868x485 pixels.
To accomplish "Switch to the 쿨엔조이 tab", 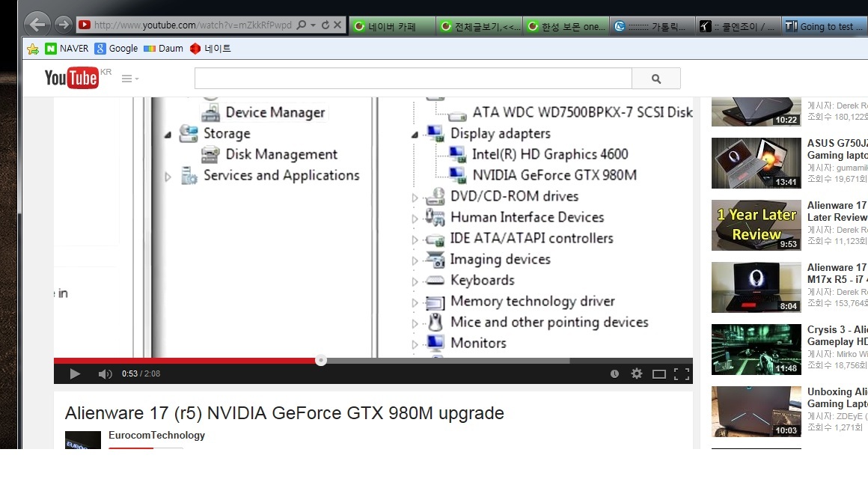I will [x=739, y=26].
